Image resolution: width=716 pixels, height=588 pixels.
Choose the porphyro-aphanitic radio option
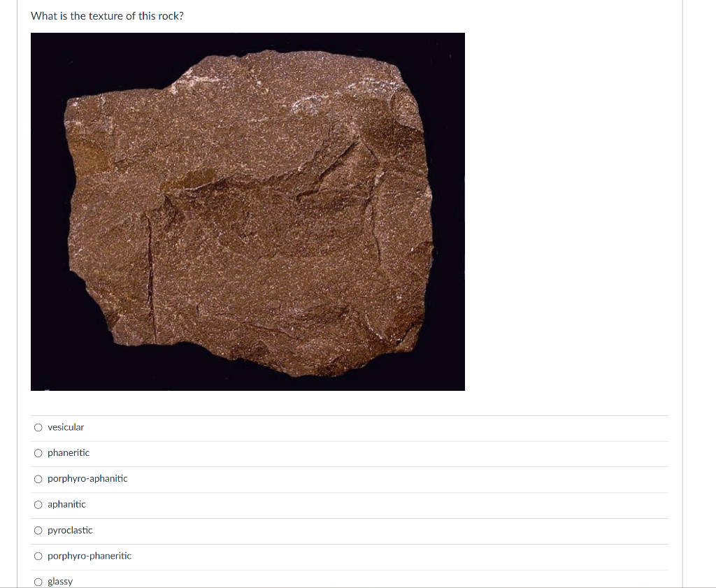pos(38,479)
